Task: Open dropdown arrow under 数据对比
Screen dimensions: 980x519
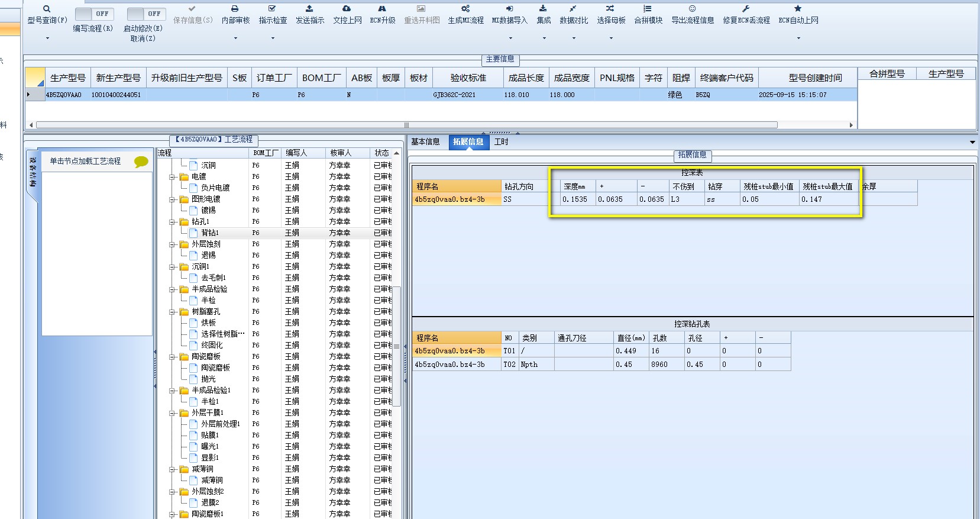Action: pos(574,38)
